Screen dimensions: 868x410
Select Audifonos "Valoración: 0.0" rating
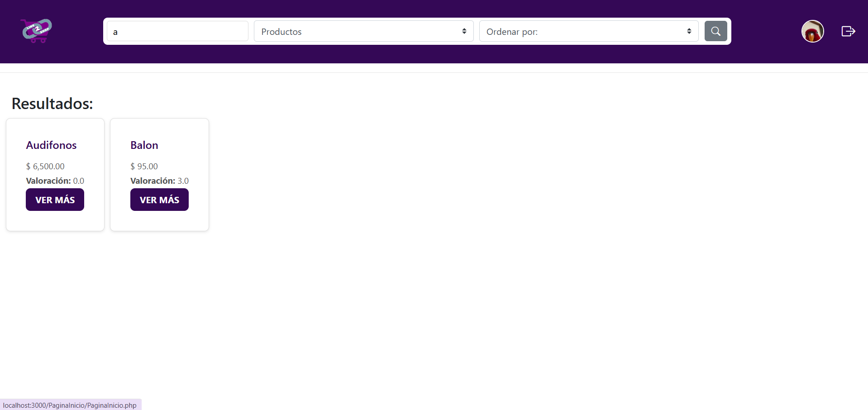point(55,181)
